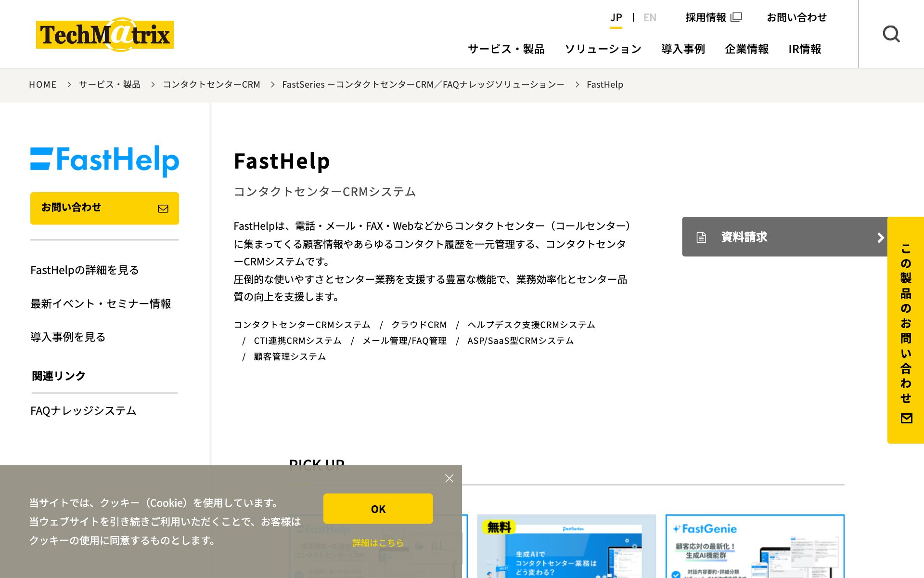The width and height of the screenshot is (924, 578).
Task: Click the 関連リンク sidebar heading
Action: point(59,376)
